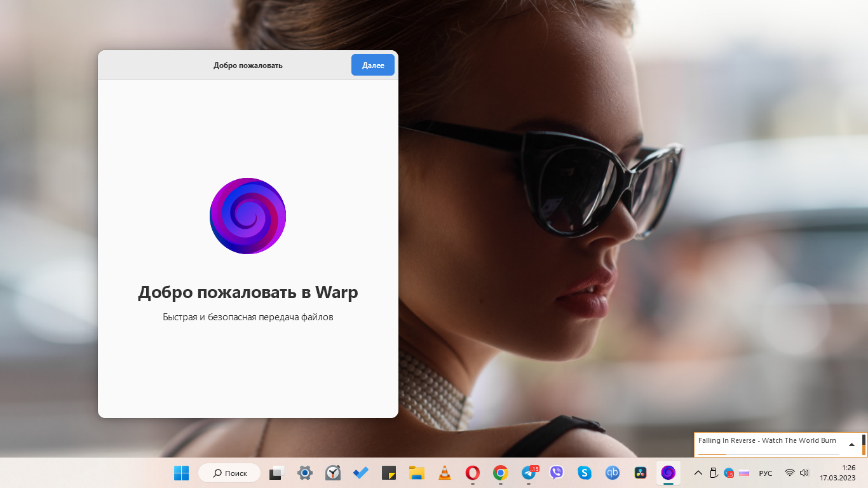Click the flag icon in system tray
Viewport: 868px width, 488px height.
pos(744,473)
